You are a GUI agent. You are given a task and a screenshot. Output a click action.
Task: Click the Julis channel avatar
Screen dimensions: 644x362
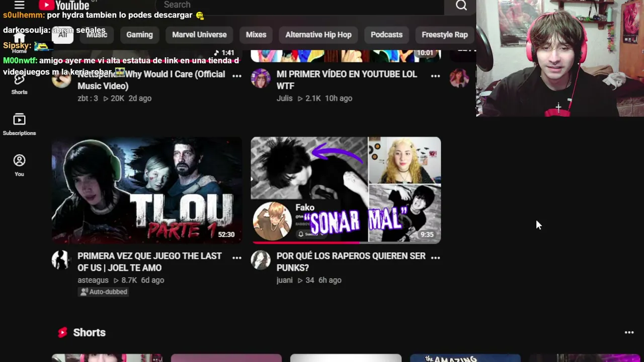(260, 78)
